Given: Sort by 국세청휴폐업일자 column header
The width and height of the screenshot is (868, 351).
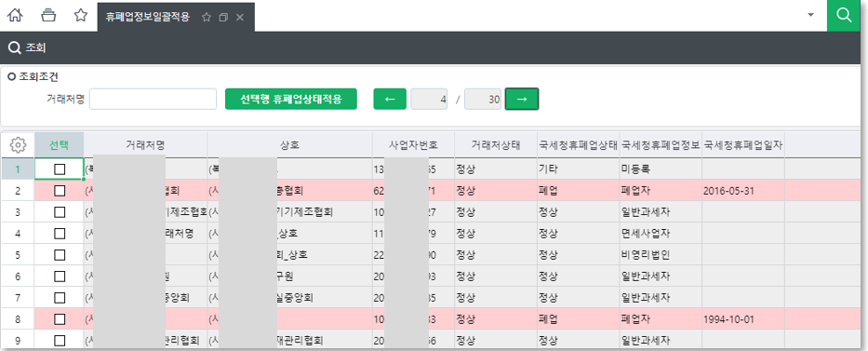Looking at the screenshot, I should pos(743,145).
